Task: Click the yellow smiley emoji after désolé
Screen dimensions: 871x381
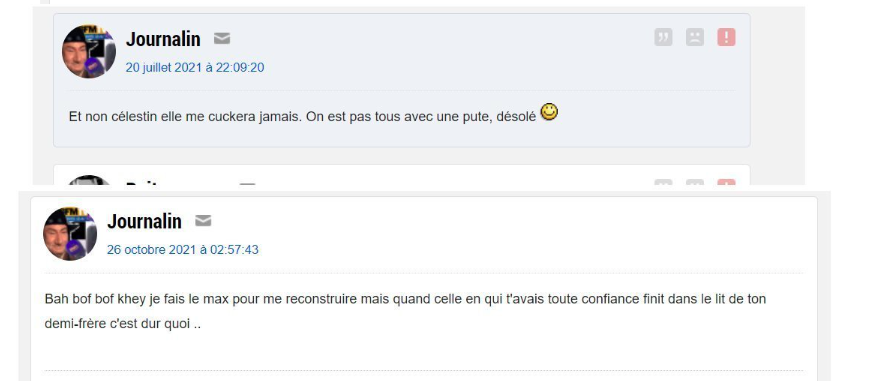Action: click(549, 112)
